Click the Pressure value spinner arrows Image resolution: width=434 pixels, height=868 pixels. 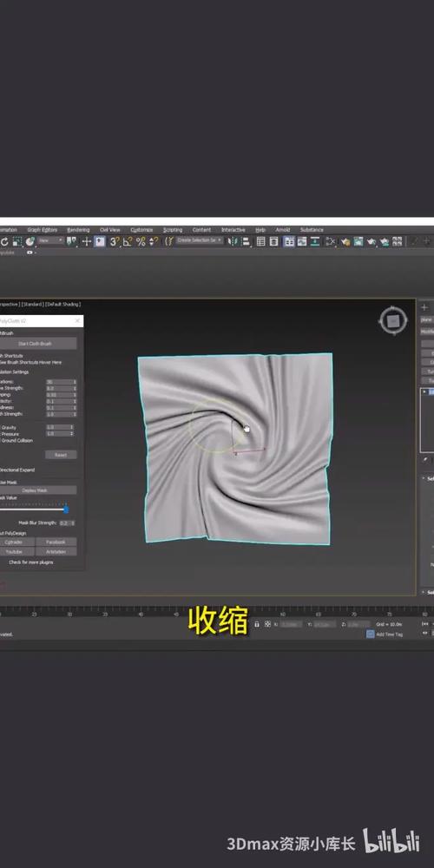(x=72, y=434)
